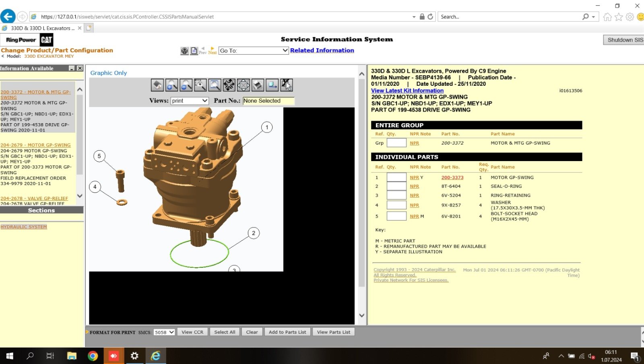Open the Sections panel header

(41, 210)
